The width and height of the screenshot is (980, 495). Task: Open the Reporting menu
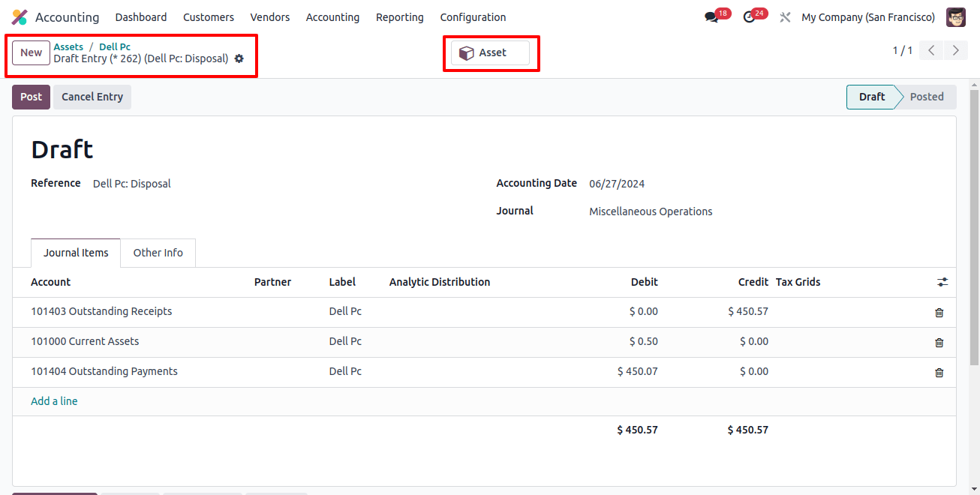coord(400,17)
